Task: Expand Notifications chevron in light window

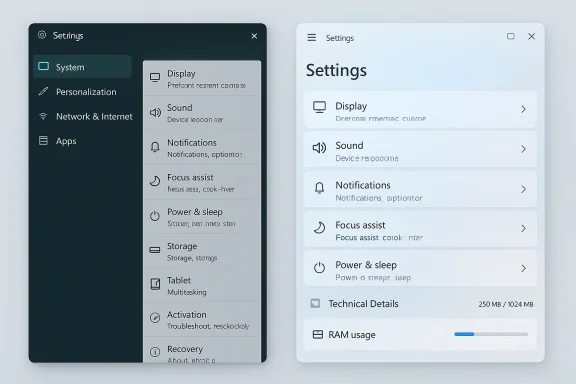Action: tap(523, 189)
